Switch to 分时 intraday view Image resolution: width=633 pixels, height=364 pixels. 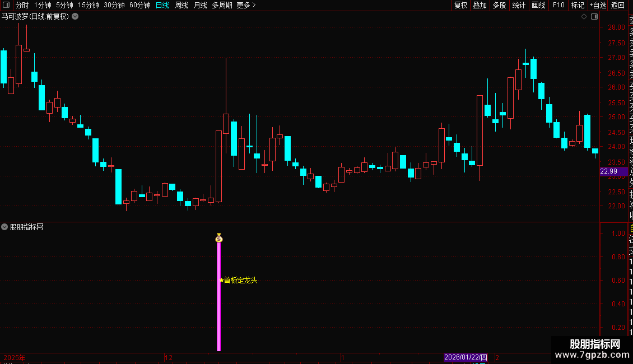pyautogui.click(x=22, y=5)
